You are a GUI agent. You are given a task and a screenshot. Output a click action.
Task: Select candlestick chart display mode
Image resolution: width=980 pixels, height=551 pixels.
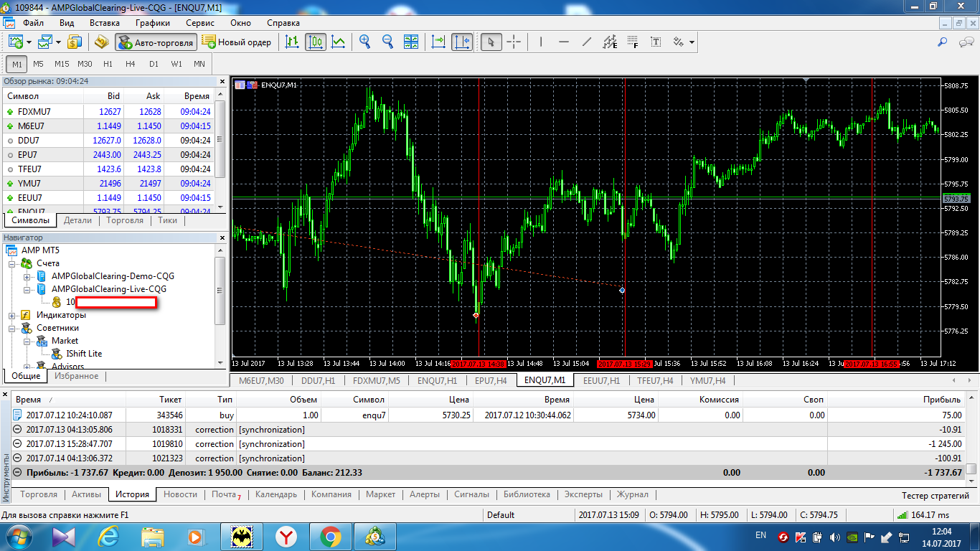[x=315, y=42]
